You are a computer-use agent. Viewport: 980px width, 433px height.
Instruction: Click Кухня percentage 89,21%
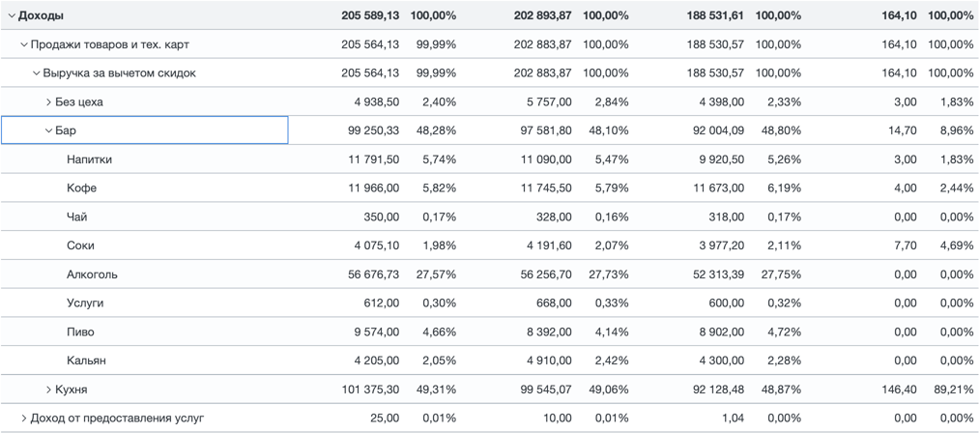click(950, 390)
